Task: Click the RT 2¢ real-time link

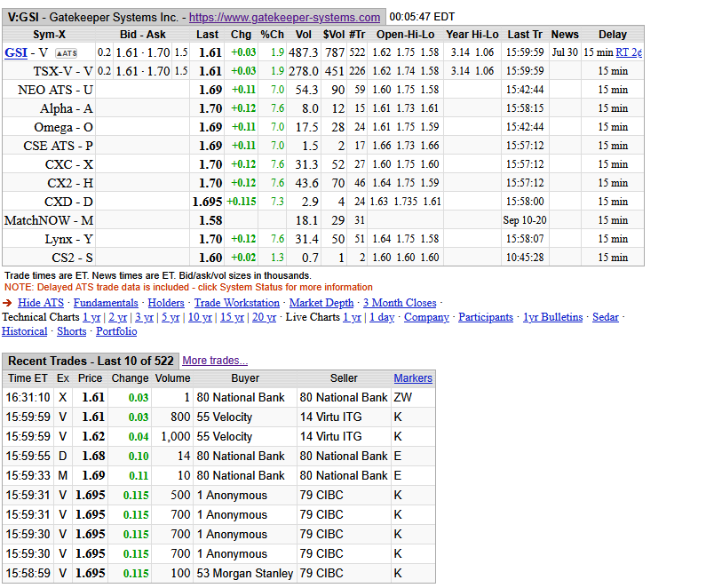Action: coord(629,52)
